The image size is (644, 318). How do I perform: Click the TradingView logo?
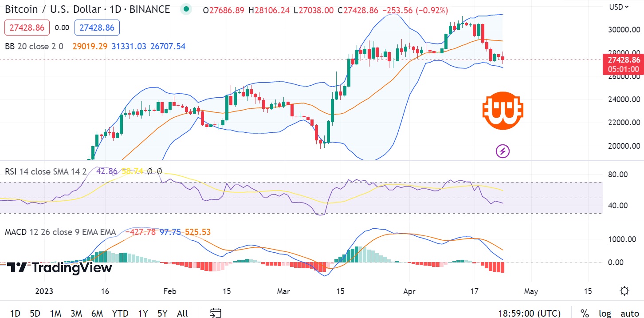[59, 268]
